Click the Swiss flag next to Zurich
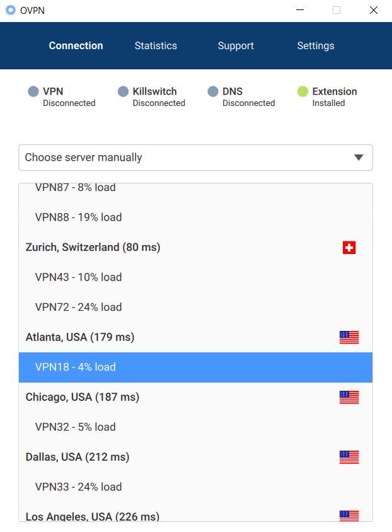Image resolution: width=392 pixels, height=532 pixels. (x=349, y=248)
